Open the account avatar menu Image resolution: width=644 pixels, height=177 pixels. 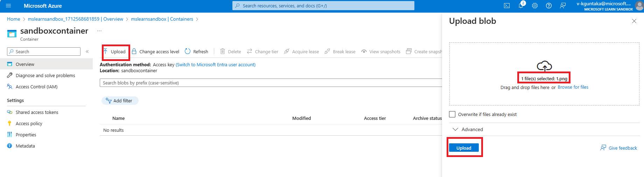coord(639,6)
